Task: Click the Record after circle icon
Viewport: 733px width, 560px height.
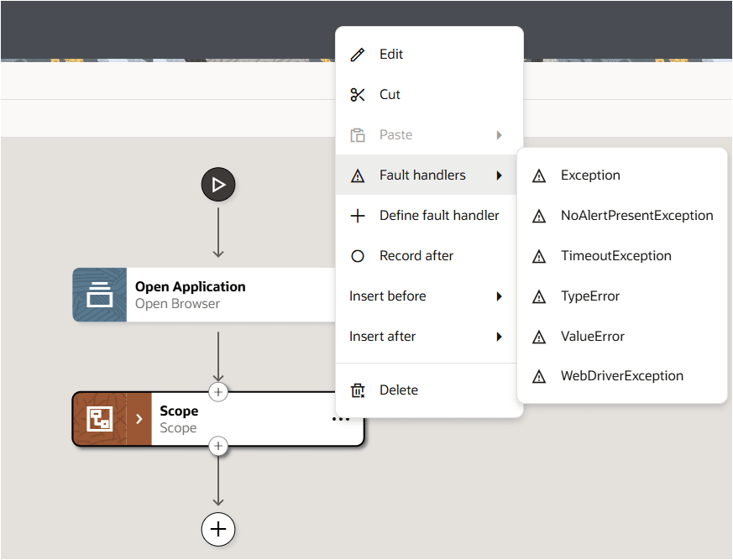Action: pyautogui.click(x=359, y=255)
